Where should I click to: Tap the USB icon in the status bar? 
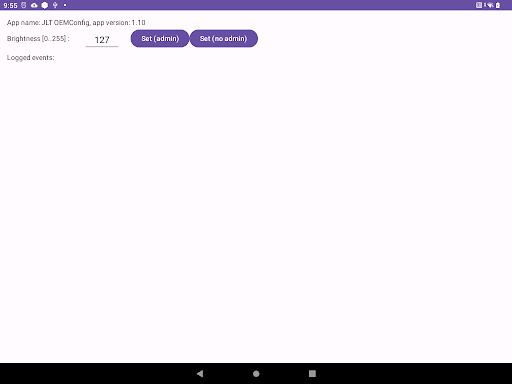tap(55, 5)
